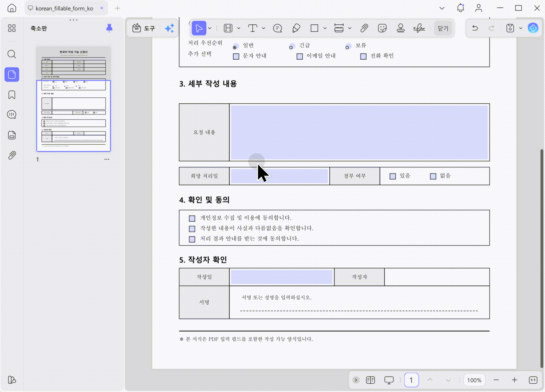Open the zoom level 100% dropdown

(x=474, y=380)
